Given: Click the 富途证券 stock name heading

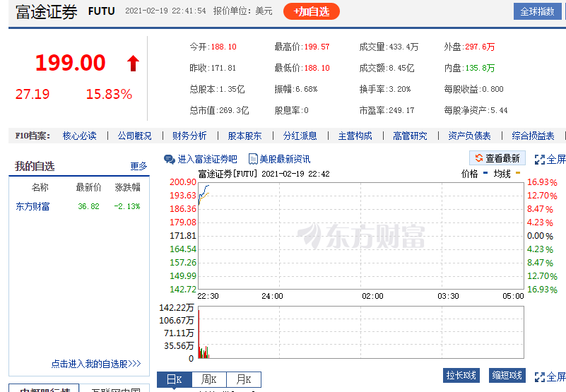Looking at the screenshot, I should click(47, 12).
